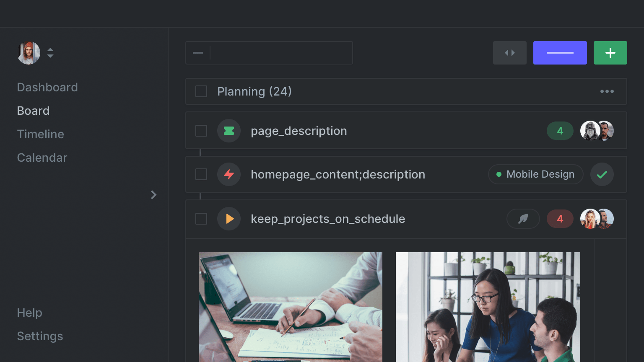Click the leaf icon badge
Viewport: 644px width, 362px height.
coord(523,219)
